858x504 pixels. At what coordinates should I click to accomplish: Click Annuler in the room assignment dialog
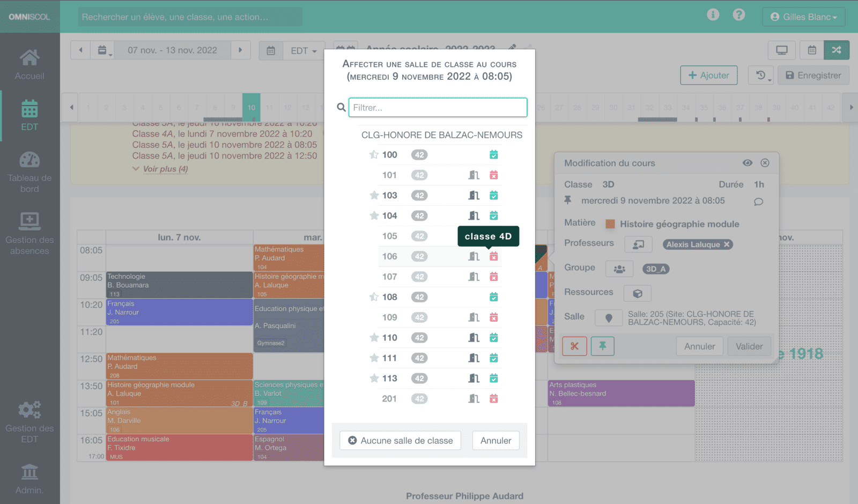[x=495, y=441]
